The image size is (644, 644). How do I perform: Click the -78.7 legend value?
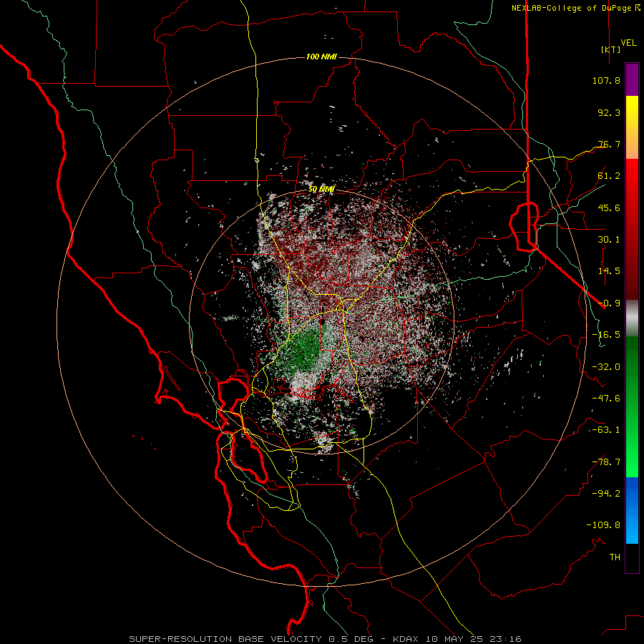click(x=606, y=462)
